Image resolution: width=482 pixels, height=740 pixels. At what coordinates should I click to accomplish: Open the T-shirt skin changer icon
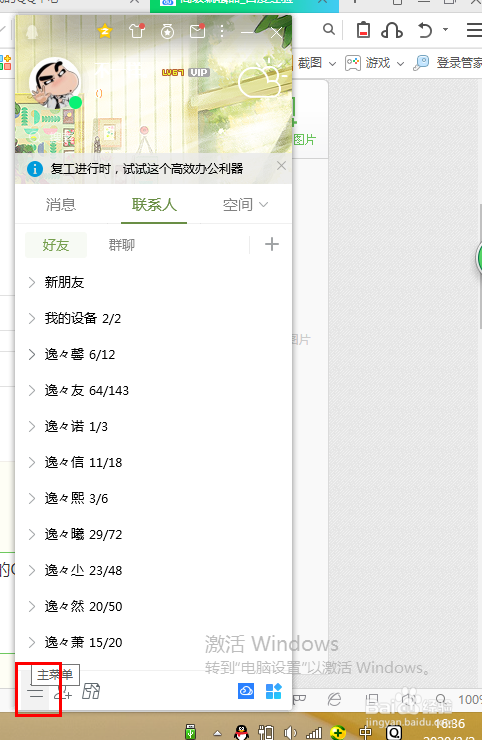point(136,31)
